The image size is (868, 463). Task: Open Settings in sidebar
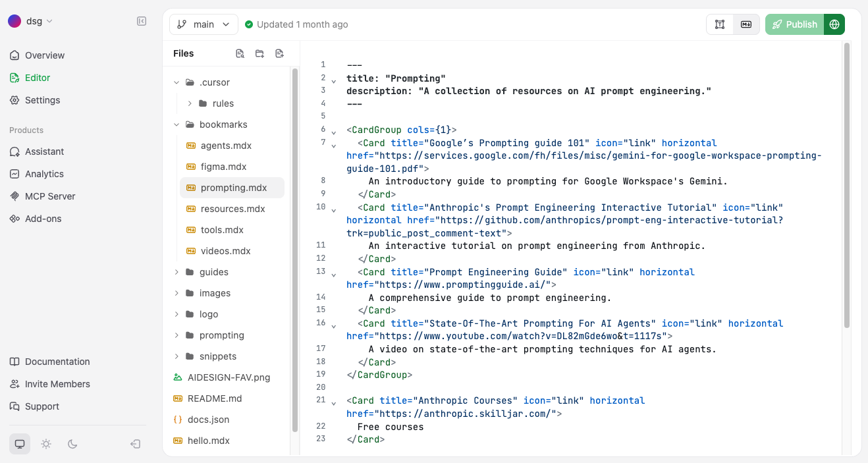coord(42,100)
